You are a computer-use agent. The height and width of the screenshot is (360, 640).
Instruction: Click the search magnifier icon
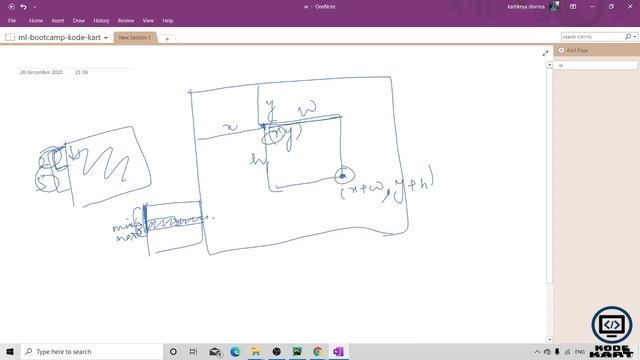coord(628,37)
